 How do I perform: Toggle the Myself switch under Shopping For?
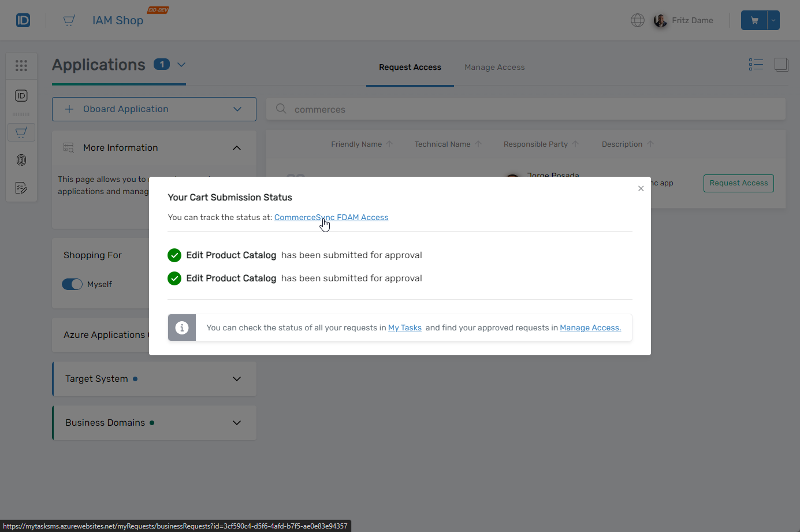click(72, 284)
